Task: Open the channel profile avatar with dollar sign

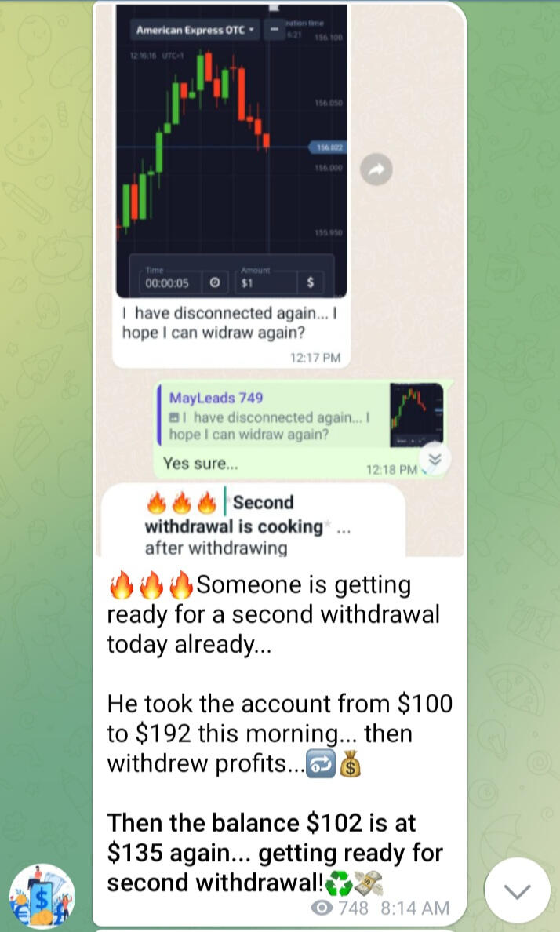Action: 42,896
